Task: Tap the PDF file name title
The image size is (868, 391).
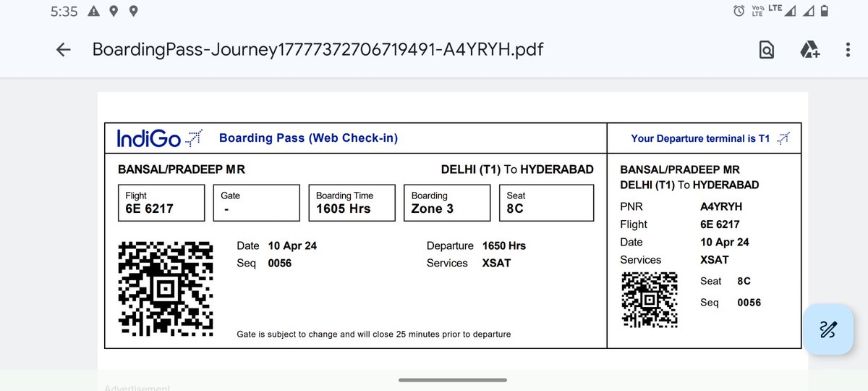Action: [318, 49]
